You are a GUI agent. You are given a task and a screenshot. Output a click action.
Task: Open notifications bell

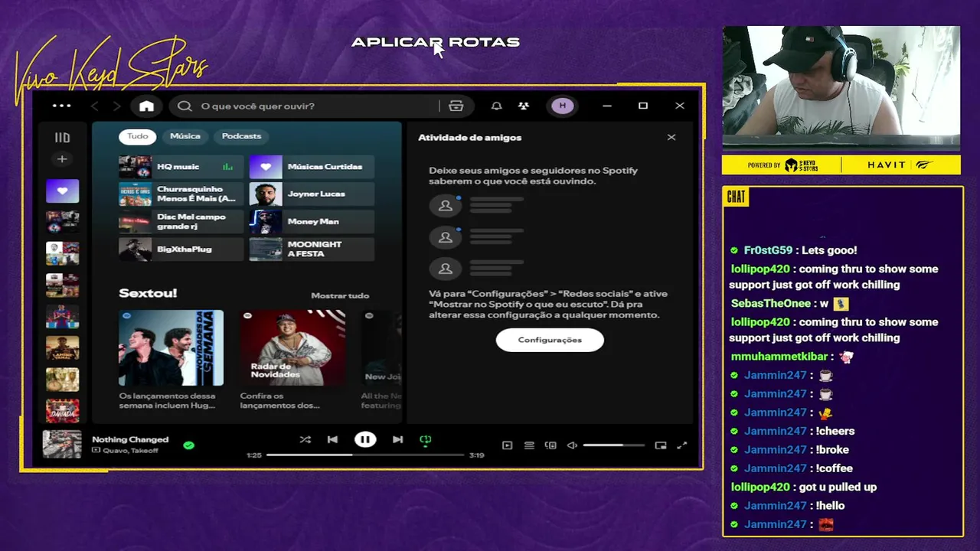(496, 106)
